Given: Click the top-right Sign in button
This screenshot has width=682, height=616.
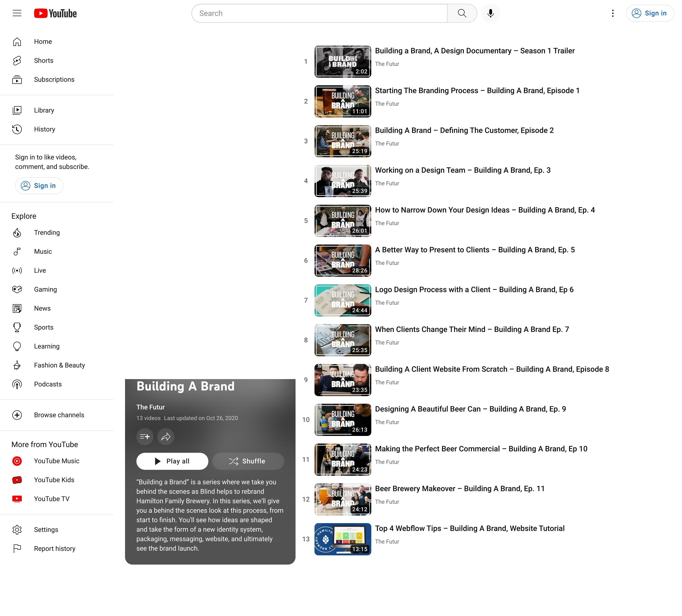Looking at the screenshot, I should point(650,13).
